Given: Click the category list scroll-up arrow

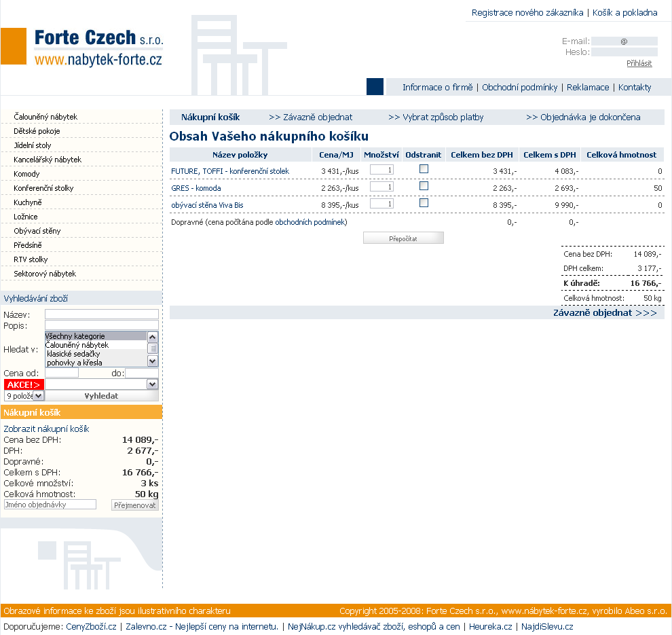Looking at the screenshot, I should (153, 337).
